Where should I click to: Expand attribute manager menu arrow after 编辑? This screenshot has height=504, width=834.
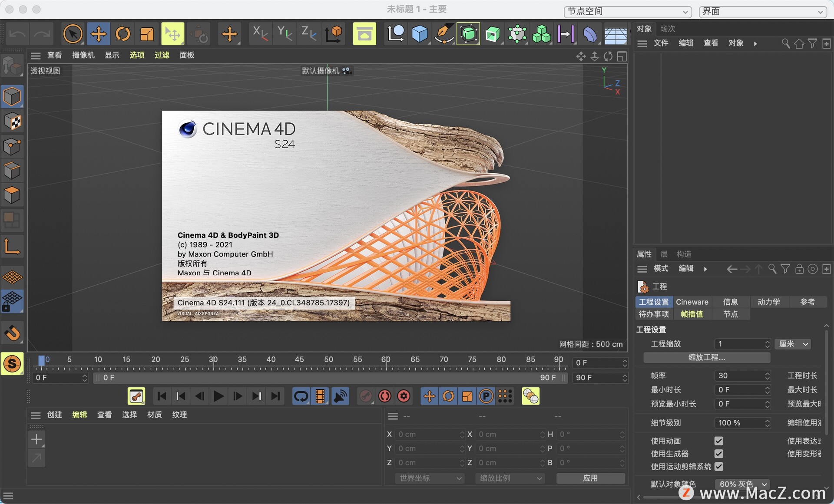705,269
